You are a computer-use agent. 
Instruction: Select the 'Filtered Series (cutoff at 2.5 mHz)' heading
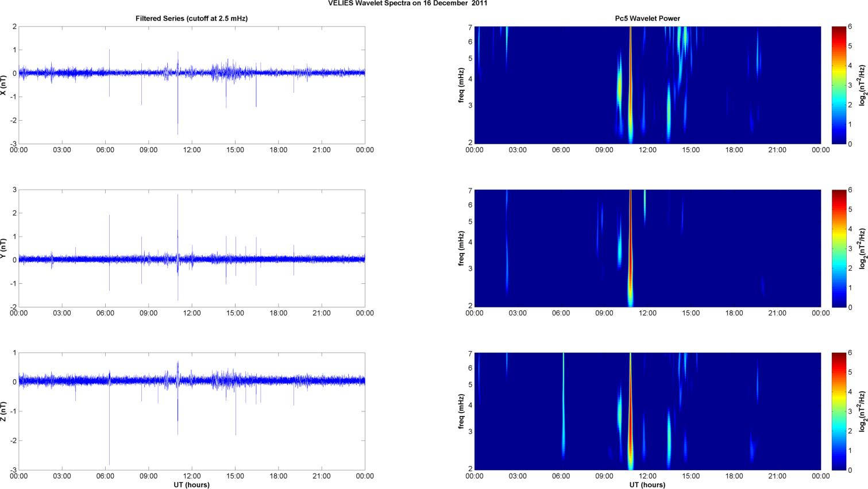click(191, 18)
